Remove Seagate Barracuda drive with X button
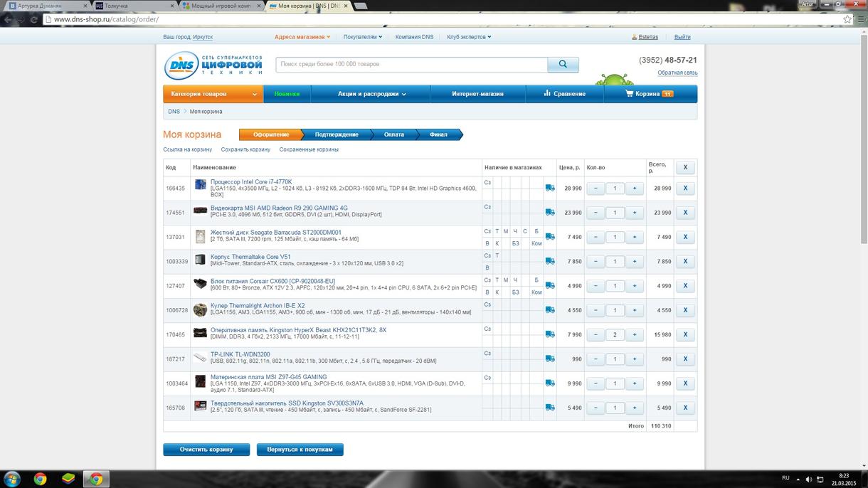 (685, 237)
